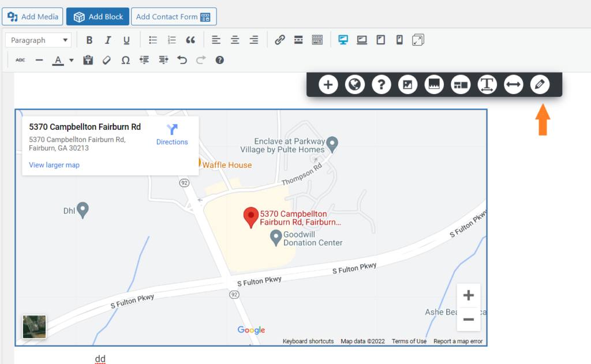The width and height of the screenshot is (591, 364).
Task: Zoom in on the map
Action: (469, 295)
